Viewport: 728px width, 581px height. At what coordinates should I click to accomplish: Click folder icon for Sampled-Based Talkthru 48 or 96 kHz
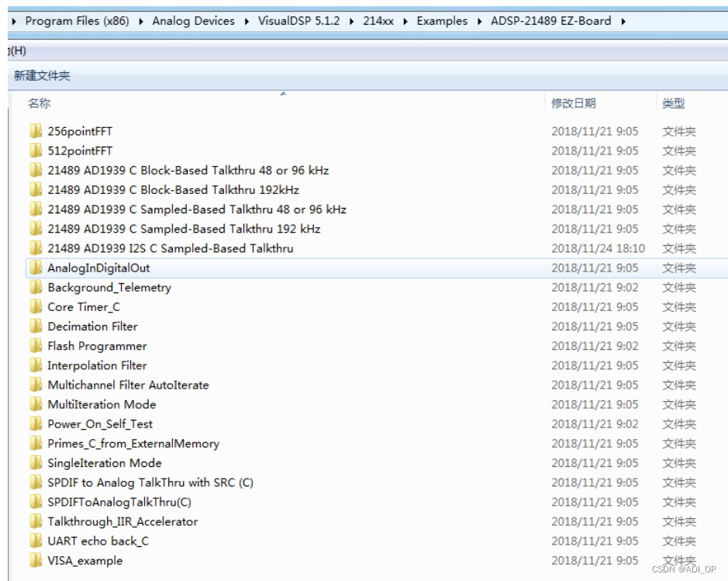tap(36, 209)
